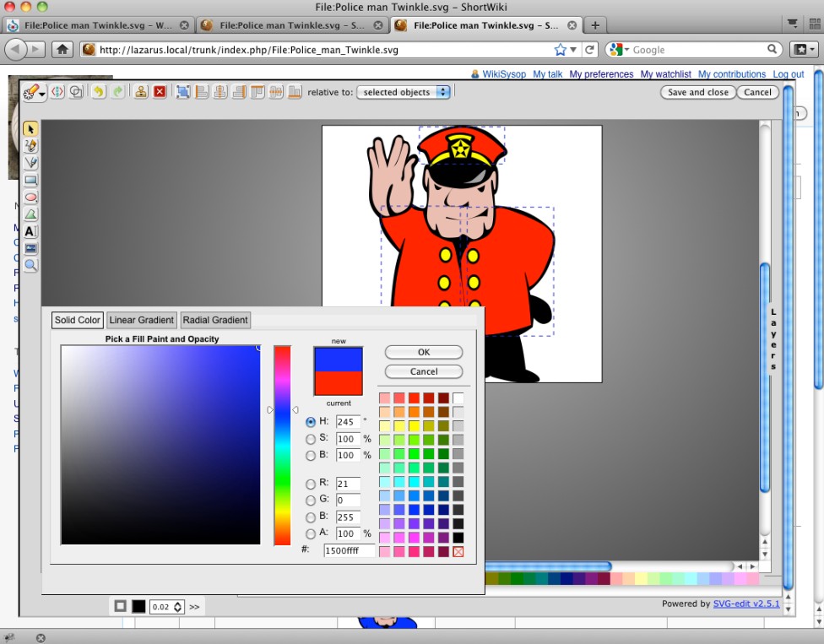Open the bookmark star dropdown arrow

(573, 50)
